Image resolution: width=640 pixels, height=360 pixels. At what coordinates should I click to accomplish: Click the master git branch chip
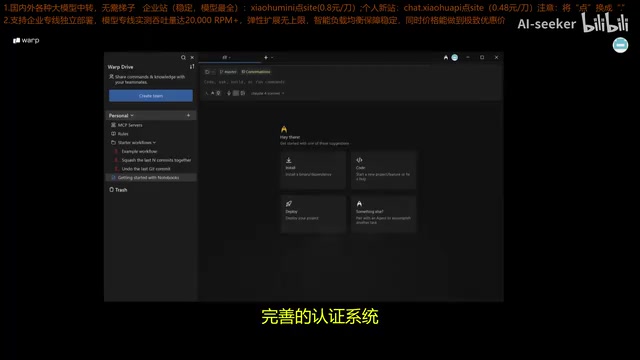coord(228,72)
